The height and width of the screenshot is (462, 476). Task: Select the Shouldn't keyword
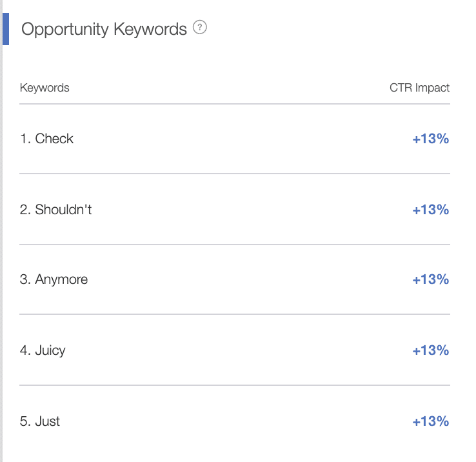63,209
